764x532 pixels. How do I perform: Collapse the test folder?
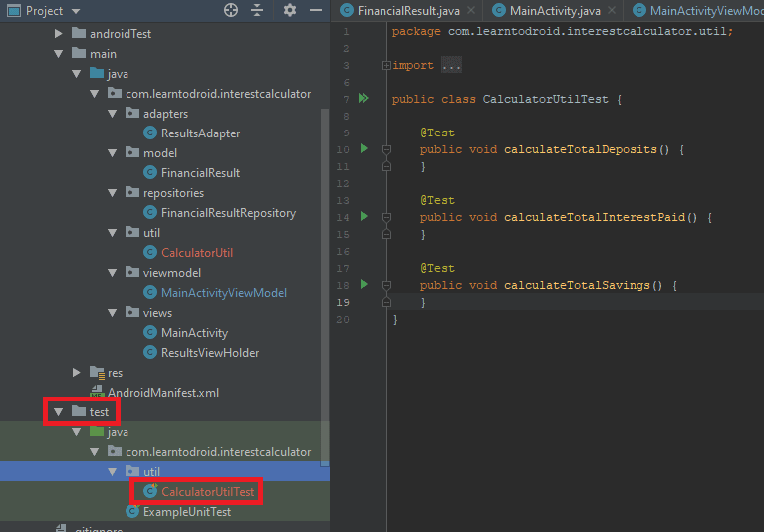coord(58,412)
